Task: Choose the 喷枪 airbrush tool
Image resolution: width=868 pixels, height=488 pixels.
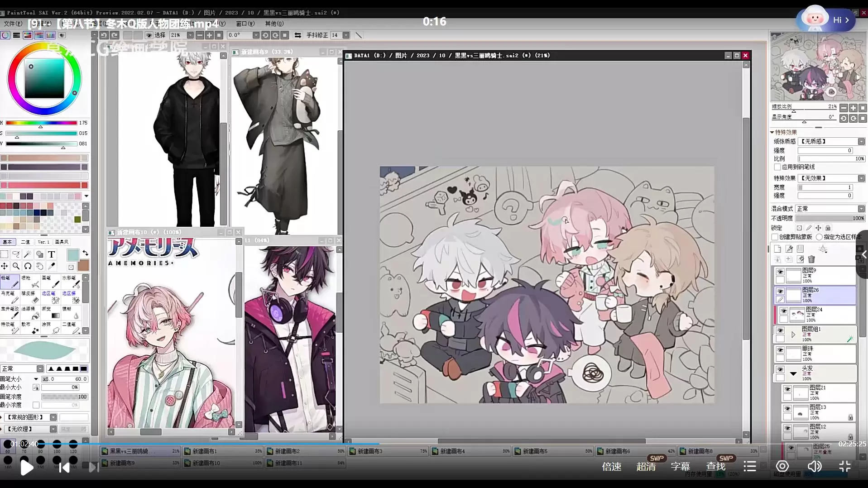Action: pos(30,282)
